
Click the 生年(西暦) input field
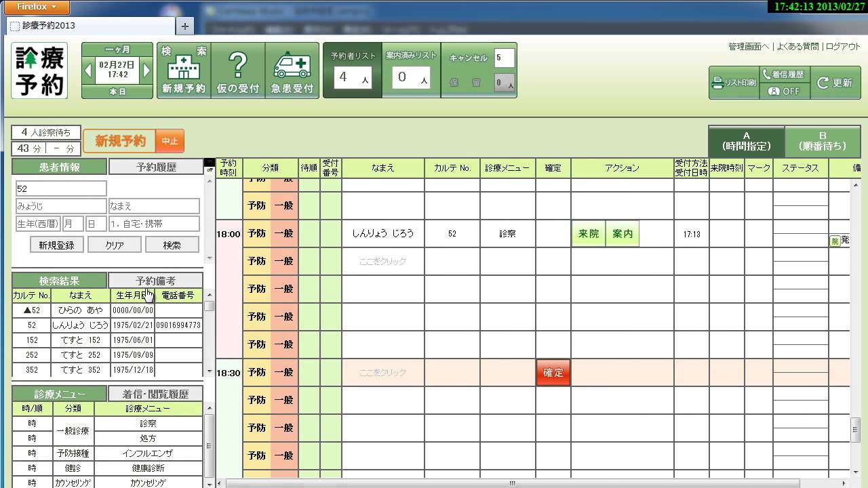point(37,224)
